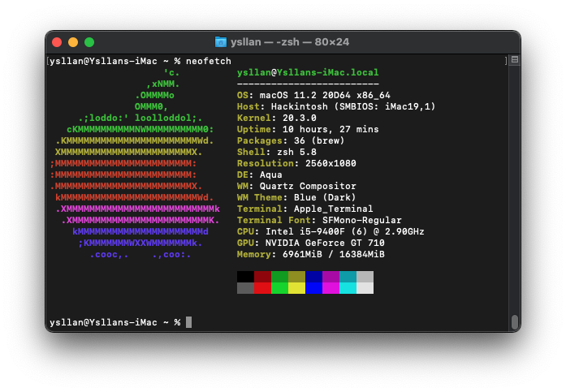Click the Apple logo ASCII art

pos(135,163)
